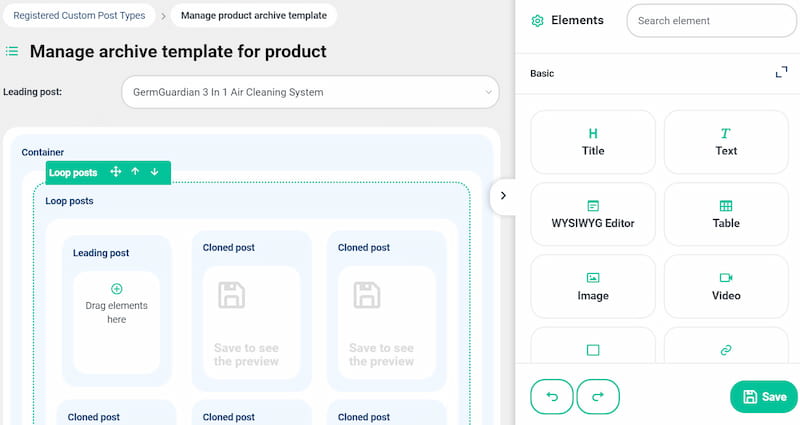Viewport: 800px width, 425px height.
Task: Click the 'Loop posts' label inside the dotted box
Action: [69, 201]
